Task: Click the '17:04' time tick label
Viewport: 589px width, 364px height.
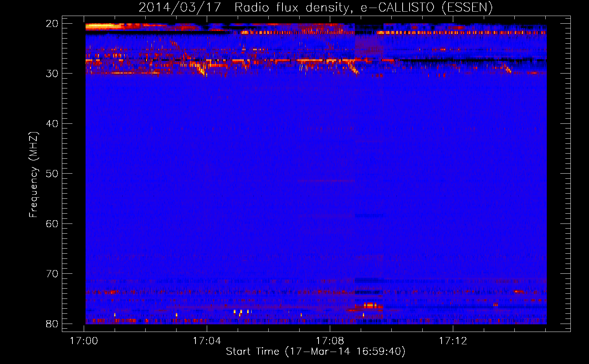Action: tap(207, 341)
